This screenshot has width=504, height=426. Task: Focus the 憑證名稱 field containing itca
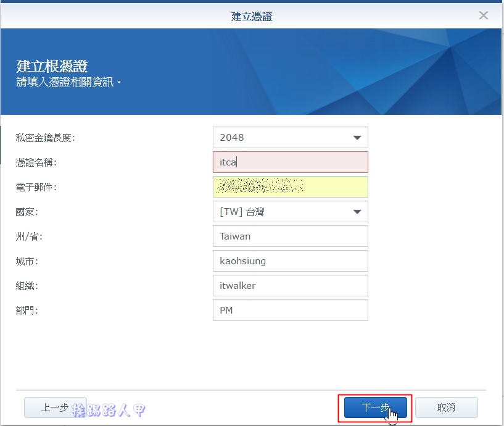(291, 162)
